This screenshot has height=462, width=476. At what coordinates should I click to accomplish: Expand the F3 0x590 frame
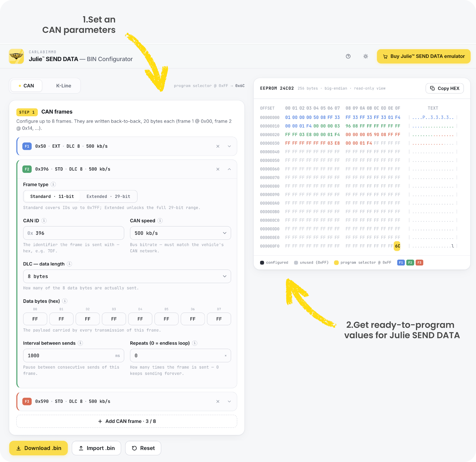click(229, 401)
